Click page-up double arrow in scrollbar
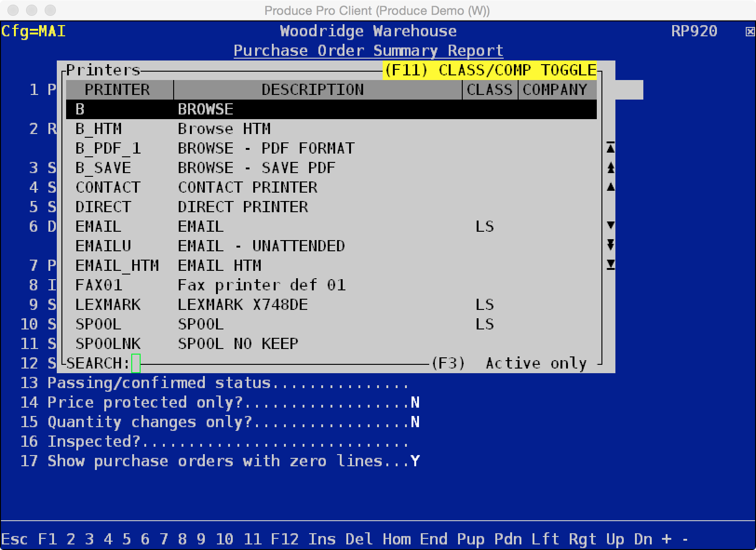The width and height of the screenshot is (756, 550). pos(610,168)
